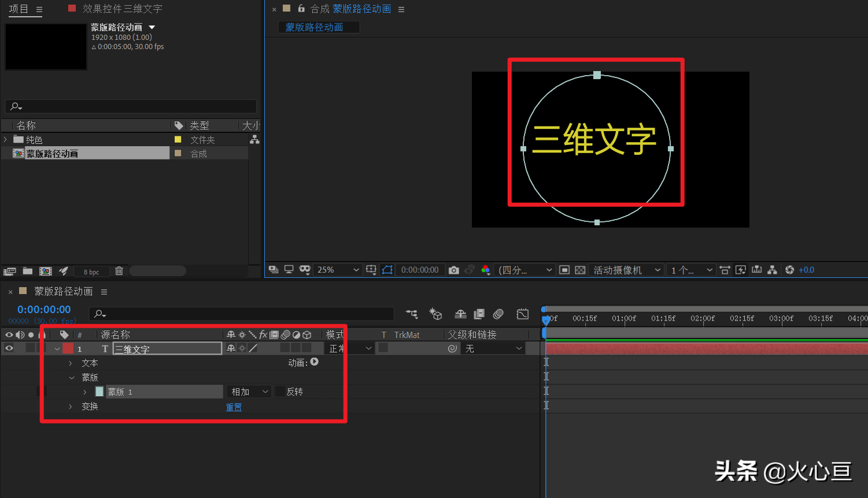The height and width of the screenshot is (498, 868).
Task: Click the primary viewer monitor icon
Action: (289, 270)
